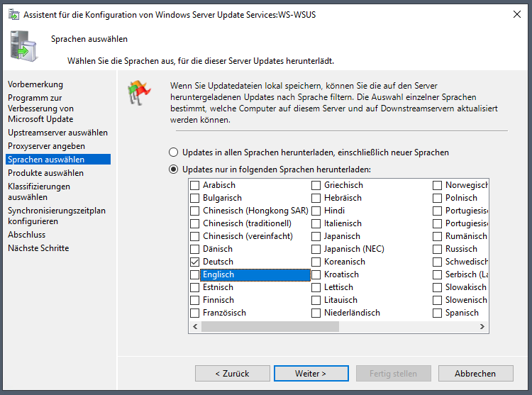532x395 pixels.
Task: Select the Sprachen auswählen step
Action: click(x=58, y=160)
